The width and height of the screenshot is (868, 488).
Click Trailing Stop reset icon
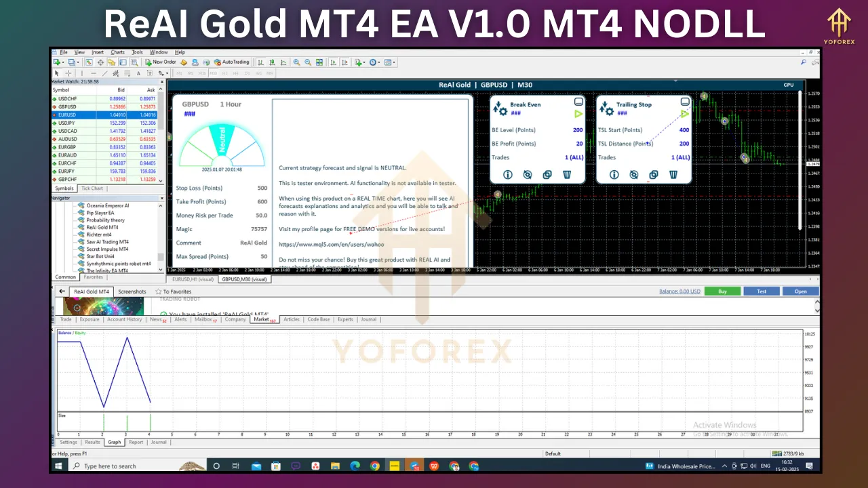634,175
